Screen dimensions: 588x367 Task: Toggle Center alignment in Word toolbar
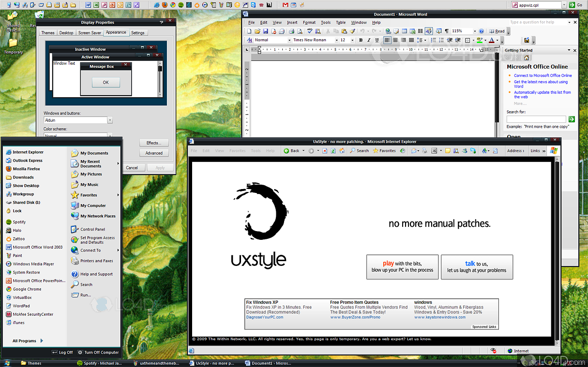click(395, 40)
